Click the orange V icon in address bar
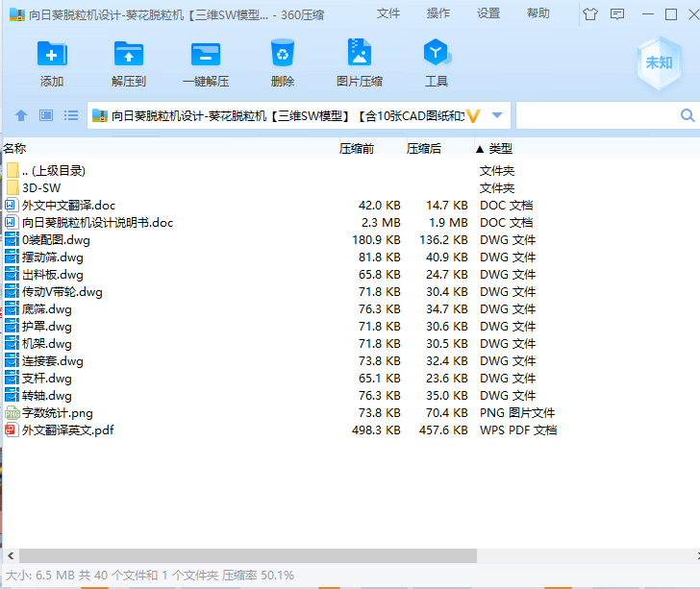Screen dimensions: 700x589 tap(473, 116)
